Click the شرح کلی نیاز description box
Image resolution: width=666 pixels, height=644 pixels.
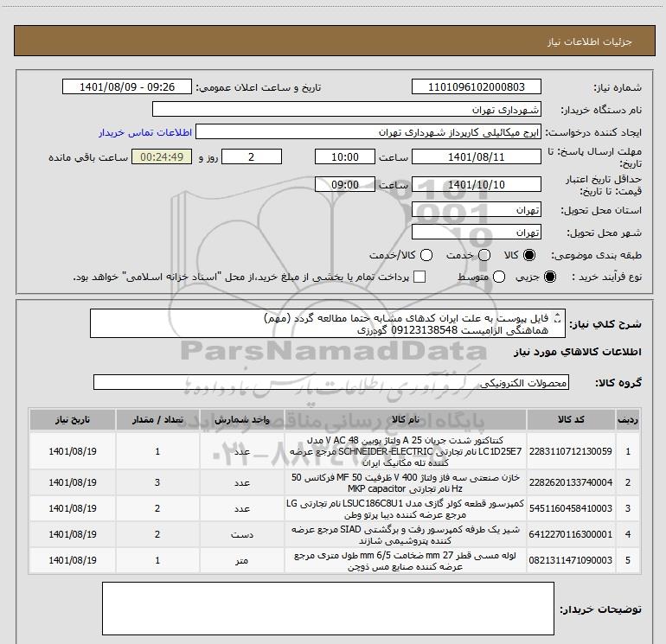coord(328,323)
